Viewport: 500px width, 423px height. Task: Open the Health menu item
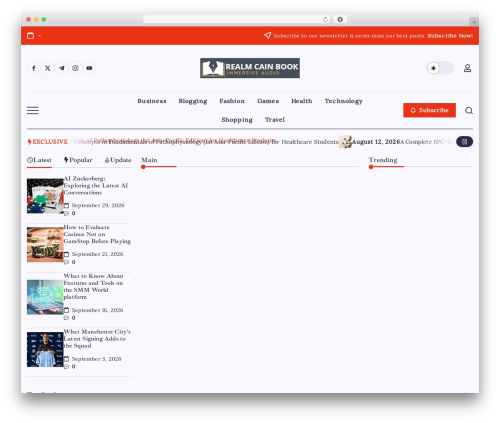(x=302, y=101)
